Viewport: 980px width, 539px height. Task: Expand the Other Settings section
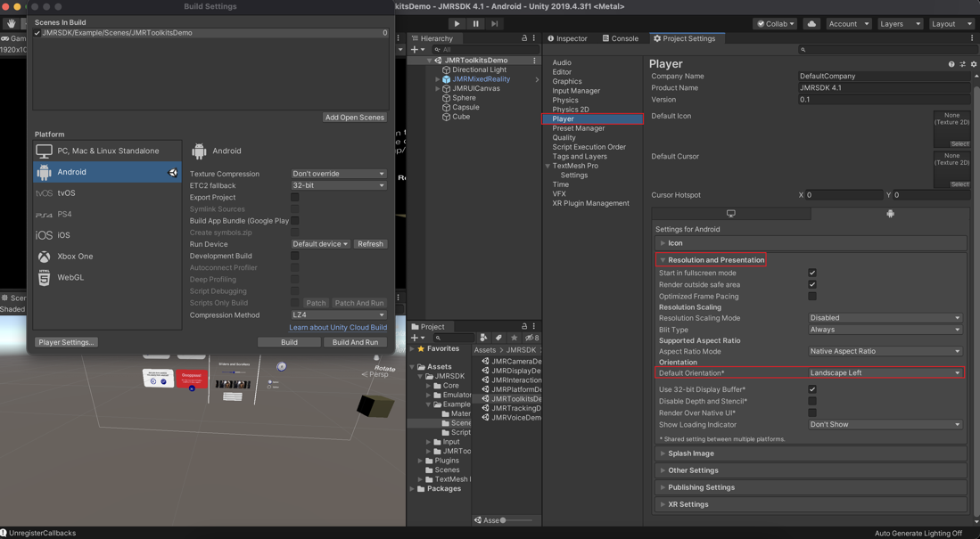coord(693,470)
